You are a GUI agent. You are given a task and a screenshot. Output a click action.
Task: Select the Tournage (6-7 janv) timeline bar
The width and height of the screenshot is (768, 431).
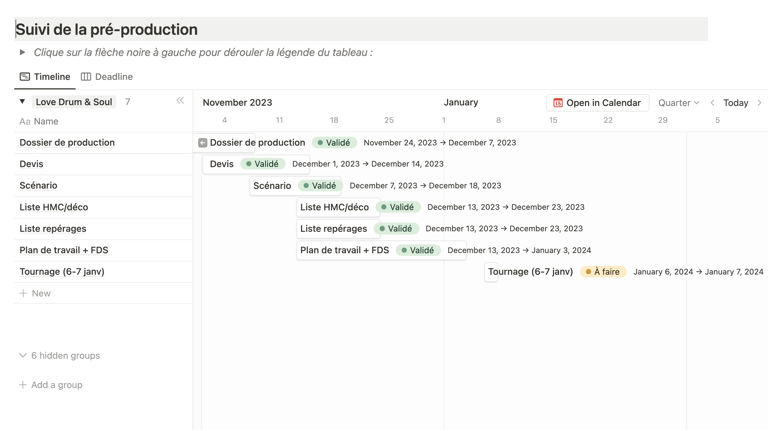point(491,272)
